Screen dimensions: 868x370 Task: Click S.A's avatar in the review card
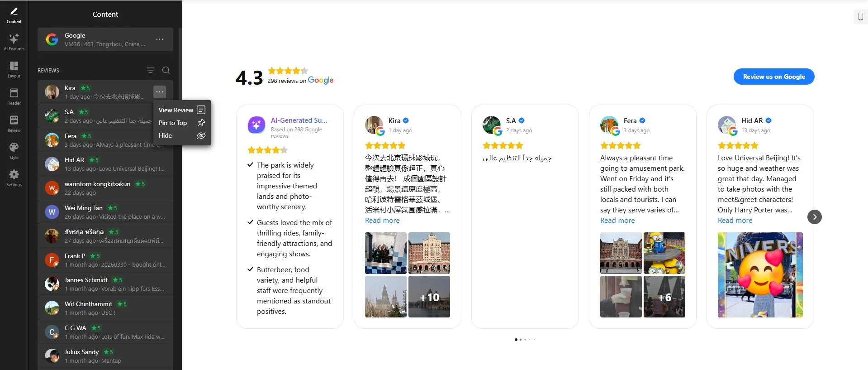(x=492, y=125)
